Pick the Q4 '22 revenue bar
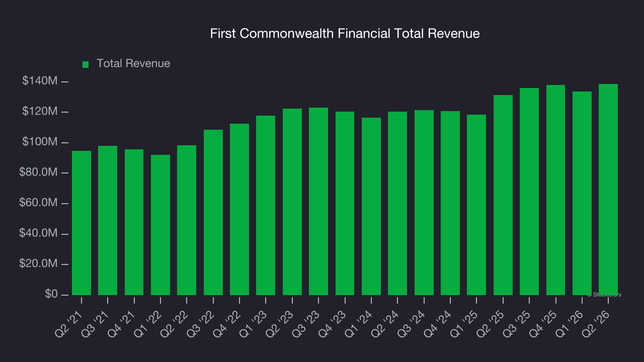The width and height of the screenshot is (644, 362). [x=239, y=209]
